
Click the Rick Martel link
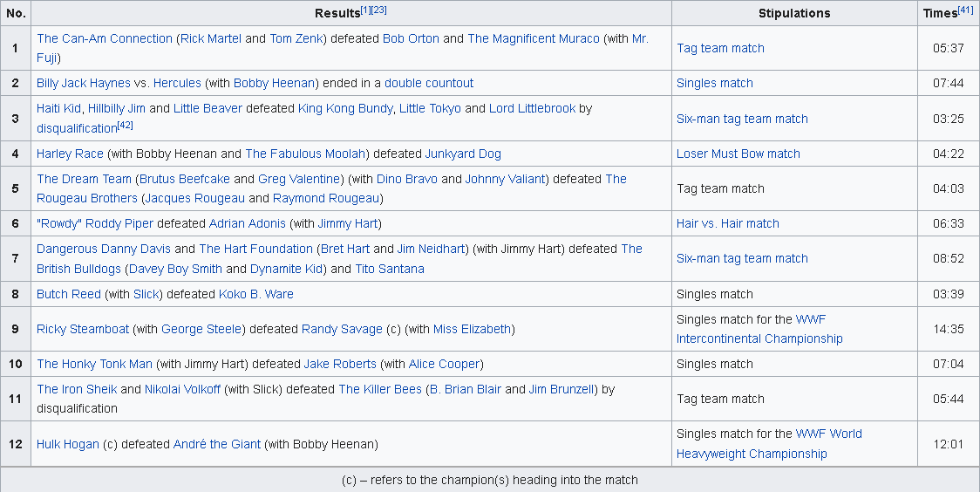(211, 38)
